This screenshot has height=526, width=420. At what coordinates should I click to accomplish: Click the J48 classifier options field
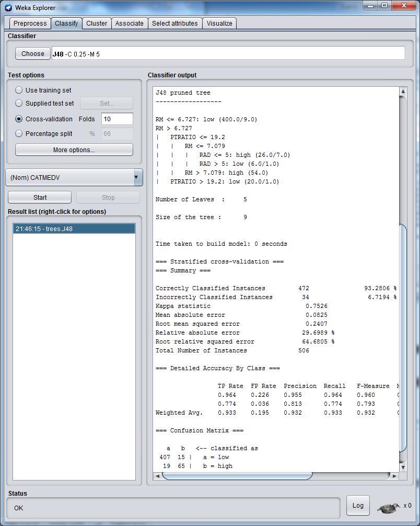(x=228, y=54)
